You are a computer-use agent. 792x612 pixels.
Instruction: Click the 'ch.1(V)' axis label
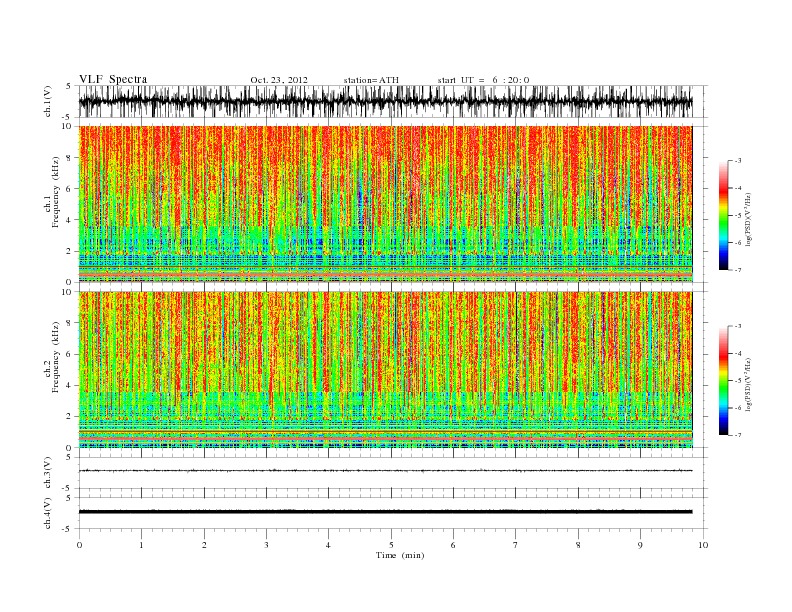point(48,102)
